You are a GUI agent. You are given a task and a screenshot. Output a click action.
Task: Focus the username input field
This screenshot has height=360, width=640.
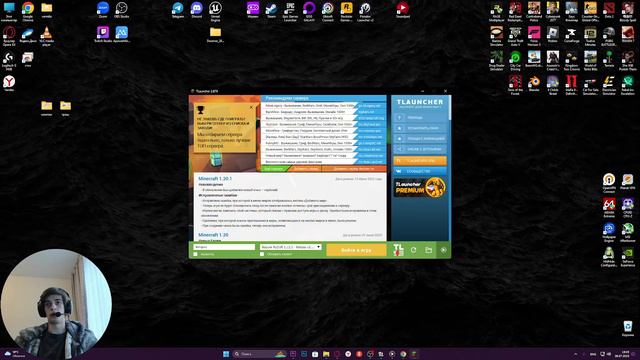(x=224, y=247)
